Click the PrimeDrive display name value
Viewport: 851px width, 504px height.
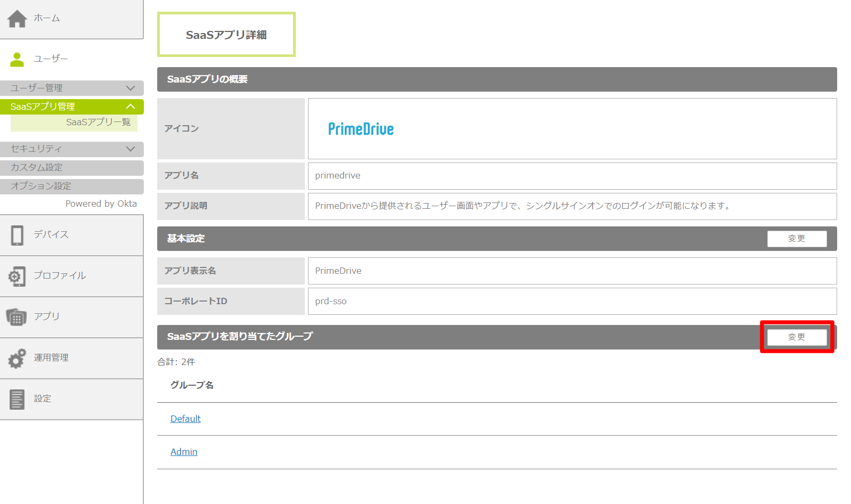tap(338, 271)
